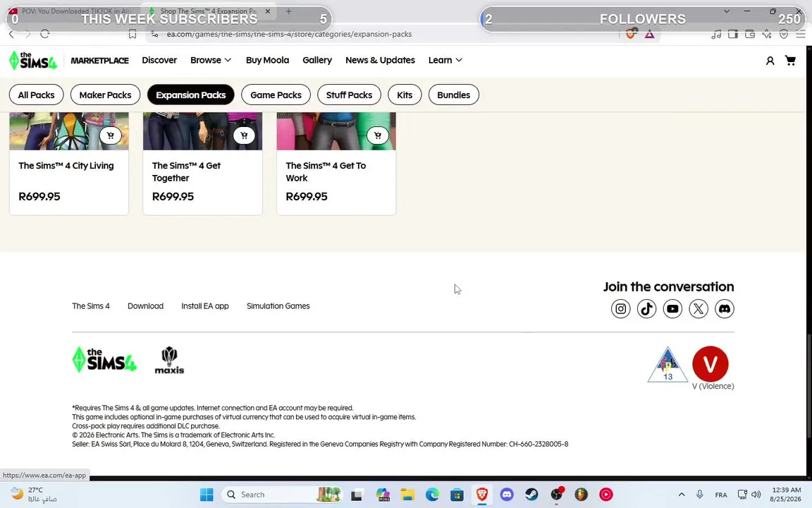Click the Brave Shields icon

coord(630,34)
